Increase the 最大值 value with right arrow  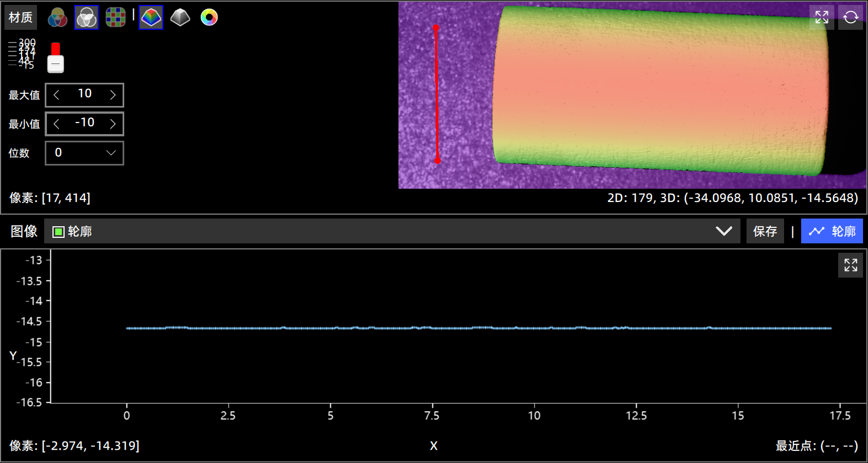[113, 95]
